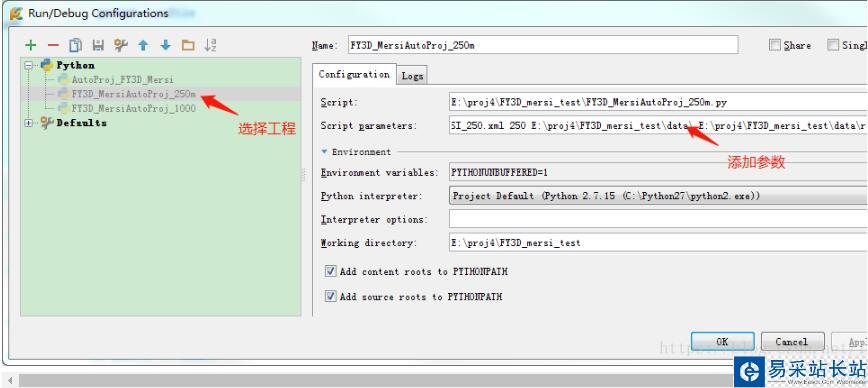The width and height of the screenshot is (868, 388).
Task: Collapse the Python tree node
Action: [29, 65]
